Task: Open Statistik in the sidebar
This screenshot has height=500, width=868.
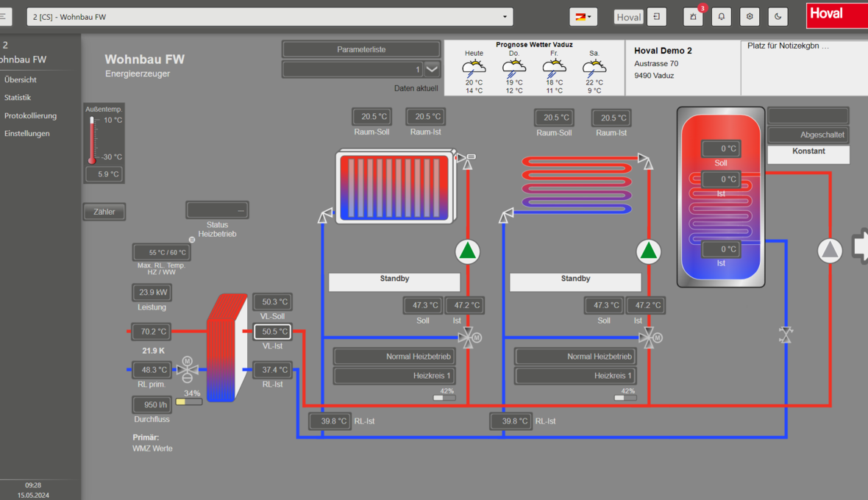Action: (18, 98)
